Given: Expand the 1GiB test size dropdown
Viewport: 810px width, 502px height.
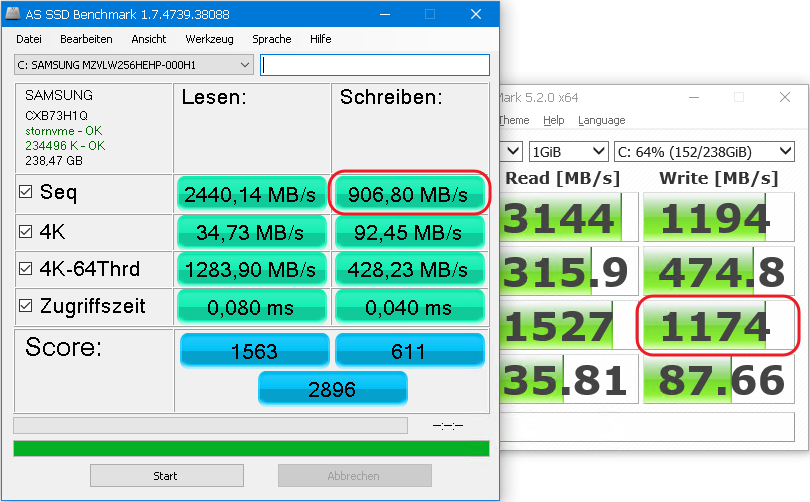Looking at the screenshot, I should pyautogui.click(x=568, y=152).
